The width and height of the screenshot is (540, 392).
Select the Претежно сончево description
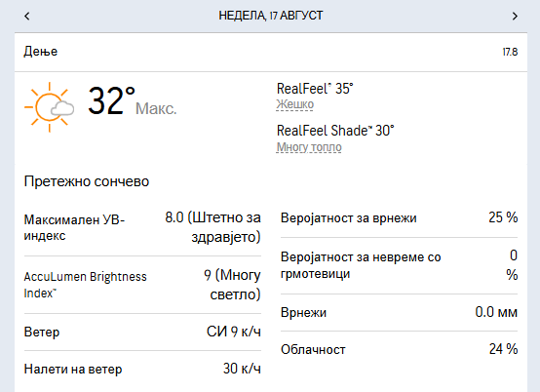coord(87,181)
